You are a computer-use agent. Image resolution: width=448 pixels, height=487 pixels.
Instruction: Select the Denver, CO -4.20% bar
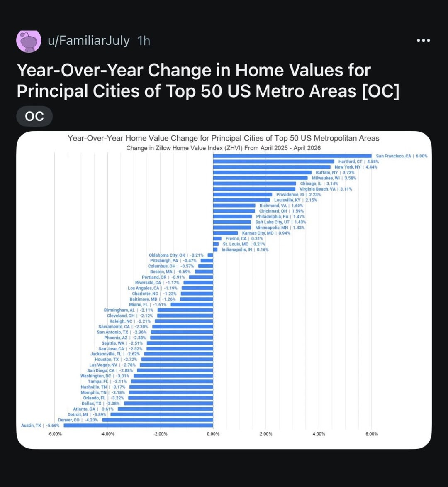158,420
